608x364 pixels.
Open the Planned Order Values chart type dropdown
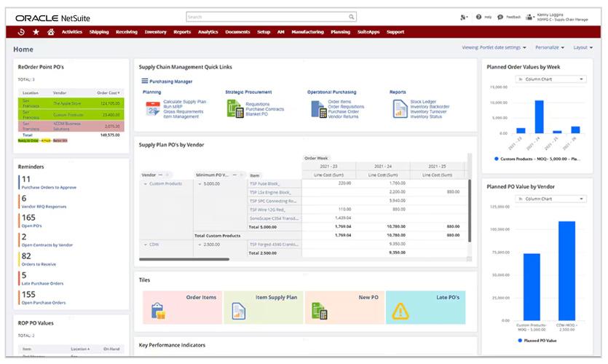[550, 79]
